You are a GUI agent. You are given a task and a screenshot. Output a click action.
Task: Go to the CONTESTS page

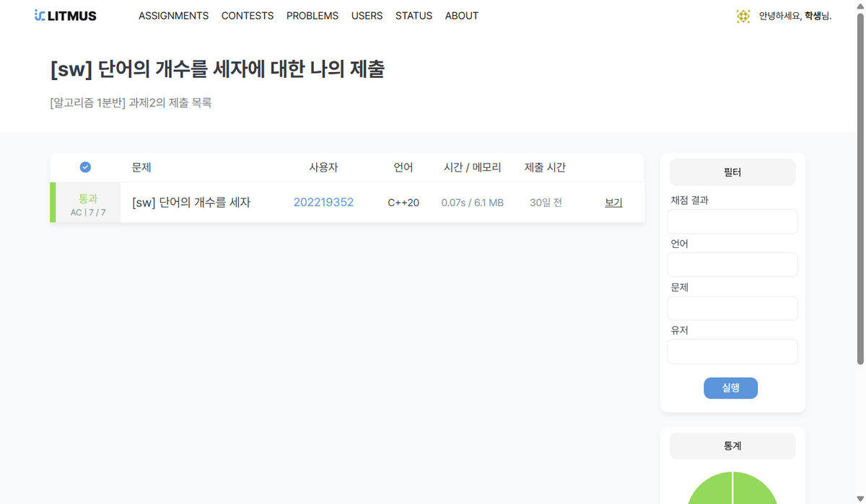pos(248,16)
